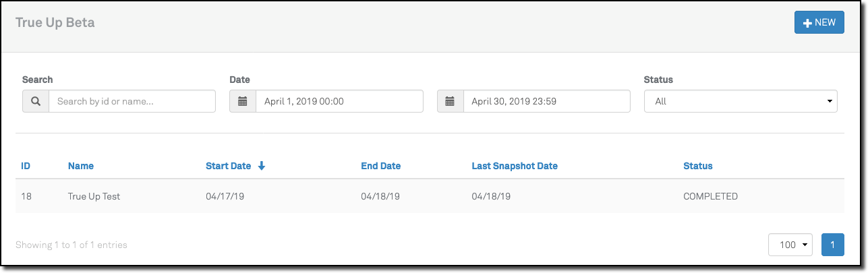
Task: Type in the Search by id field
Action: click(132, 102)
